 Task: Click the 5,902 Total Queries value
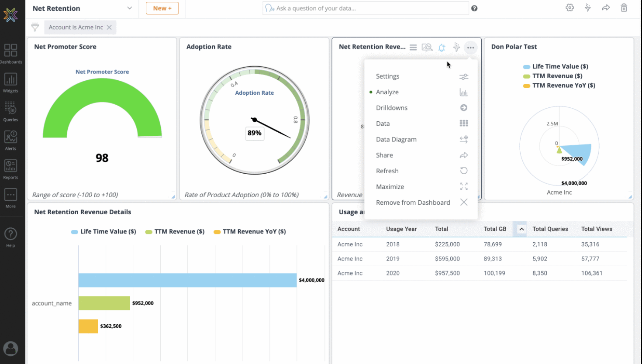pyautogui.click(x=540, y=259)
